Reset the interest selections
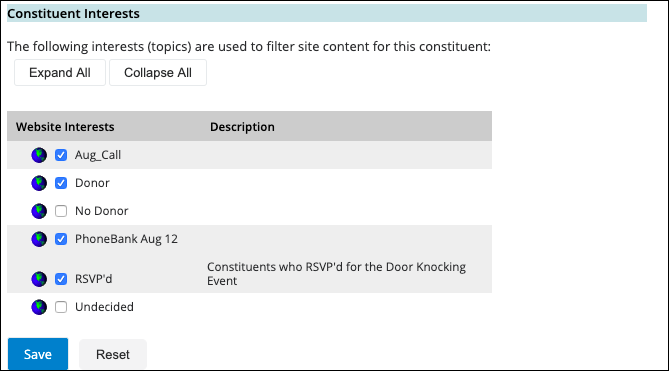 pos(113,354)
